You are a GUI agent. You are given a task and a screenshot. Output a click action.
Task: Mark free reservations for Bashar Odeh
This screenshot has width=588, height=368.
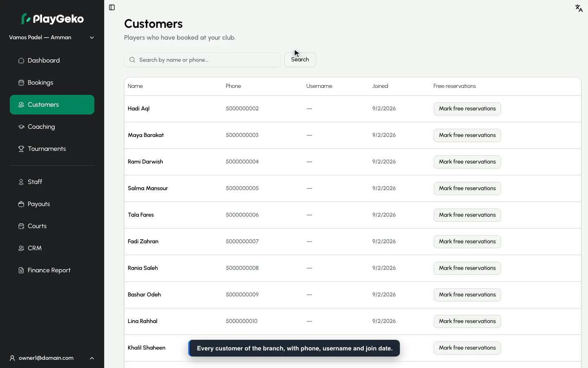[x=467, y=295]
